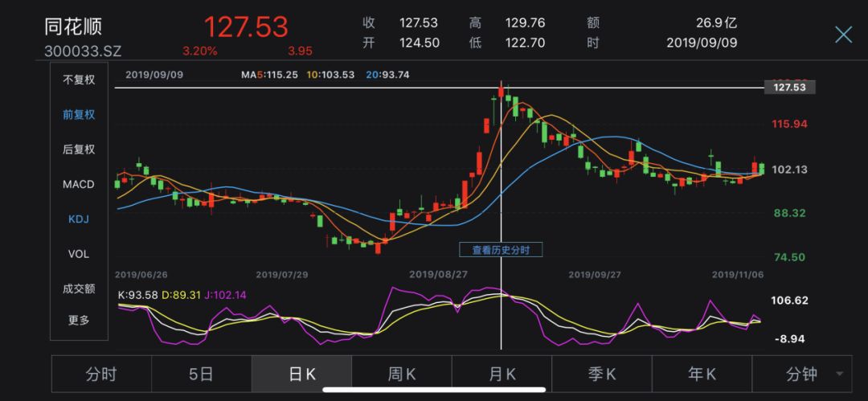Switch indicator to 成交额
The image size is (868, 401).
(x=79, y=288)
